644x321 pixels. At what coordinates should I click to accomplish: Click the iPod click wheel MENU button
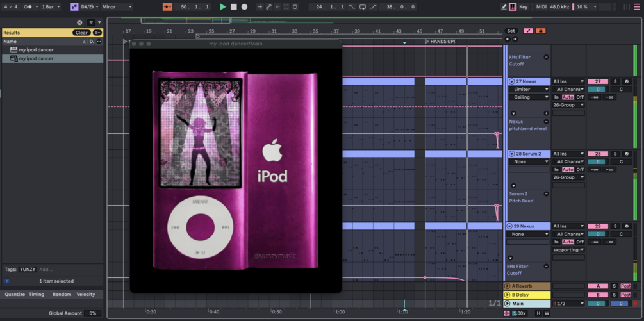pyautogui.click(x=200, y=202)
